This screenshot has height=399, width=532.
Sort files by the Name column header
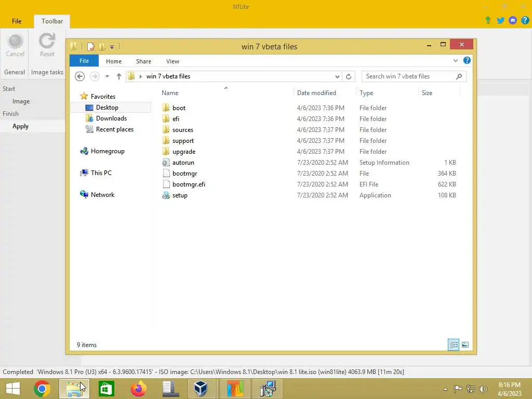(x=170, y=92)
